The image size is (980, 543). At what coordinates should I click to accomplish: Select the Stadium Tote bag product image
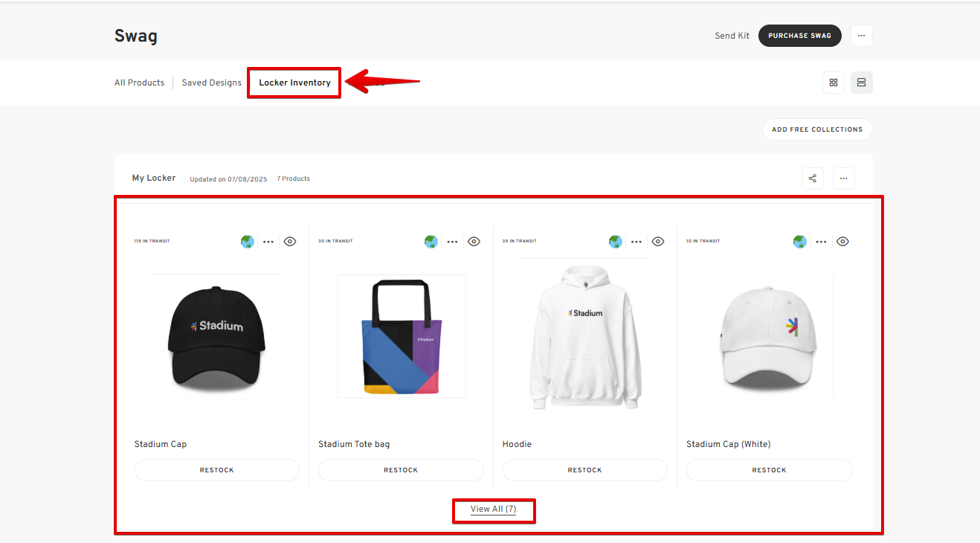coord(401,336)
